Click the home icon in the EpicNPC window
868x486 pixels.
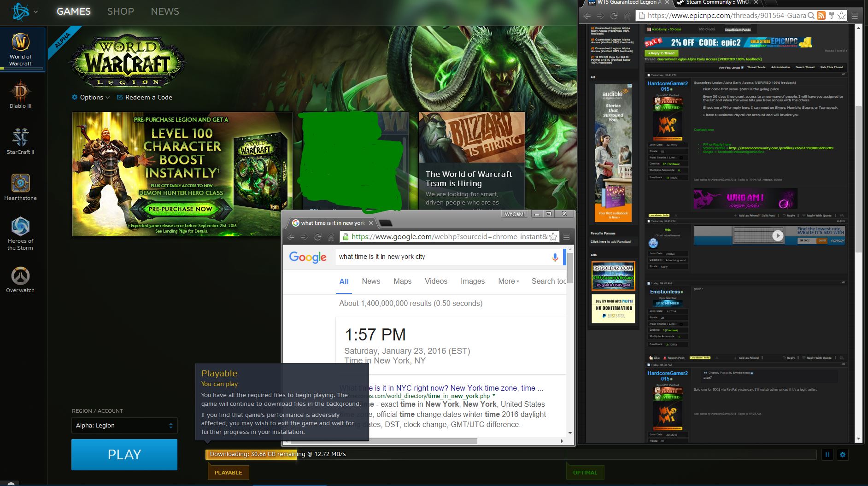point(627,16)
